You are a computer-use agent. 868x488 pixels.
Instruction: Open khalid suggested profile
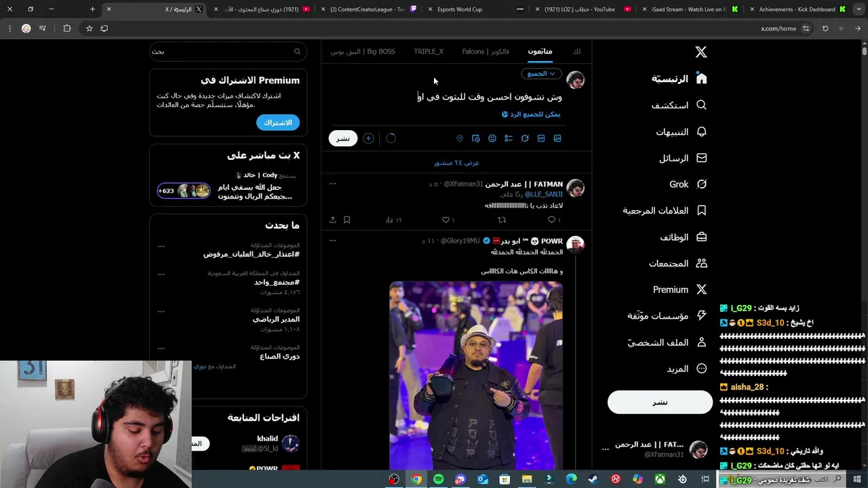point(267,439)
